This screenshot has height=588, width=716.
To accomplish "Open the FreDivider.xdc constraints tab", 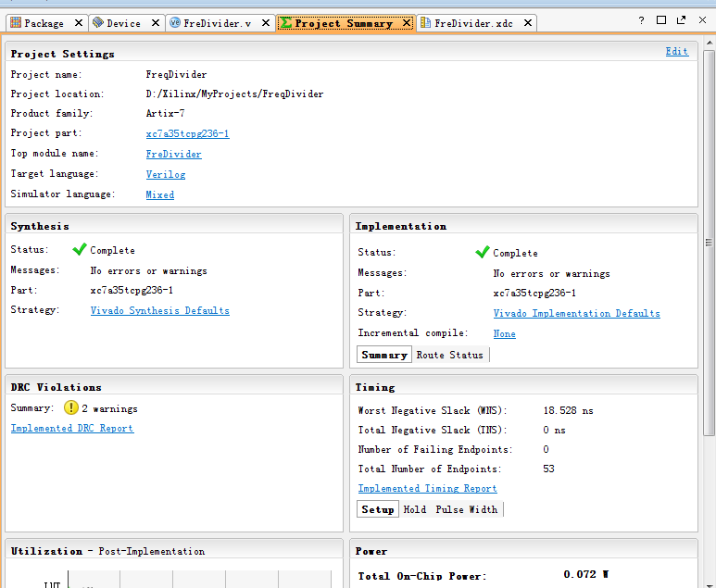I will (472, 23).
